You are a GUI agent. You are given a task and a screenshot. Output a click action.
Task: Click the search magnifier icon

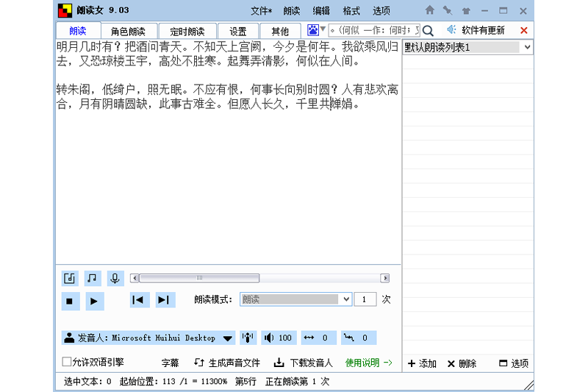pyautogui.click(x=429, y=31)
